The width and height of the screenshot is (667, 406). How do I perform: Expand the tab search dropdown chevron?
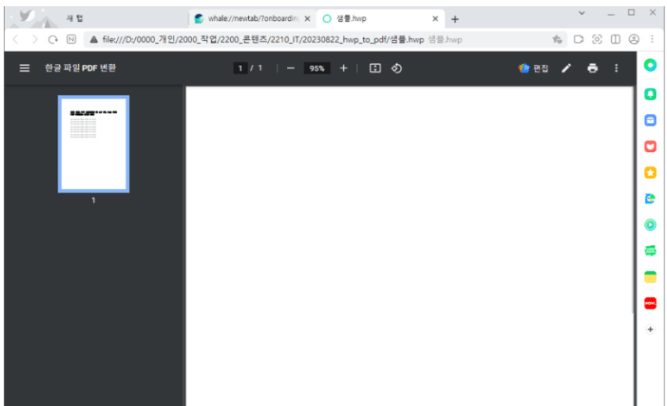pyautogui.click(x=581, y=13)
